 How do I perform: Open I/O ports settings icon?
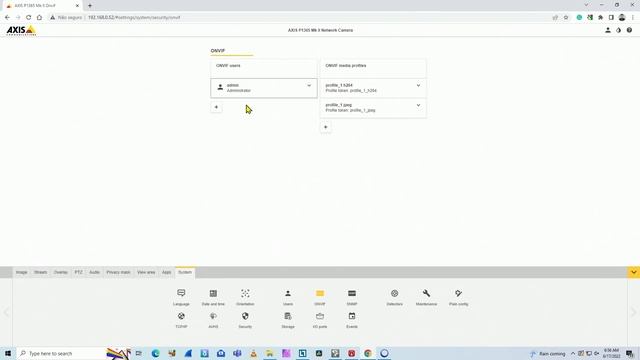point(320,320)
